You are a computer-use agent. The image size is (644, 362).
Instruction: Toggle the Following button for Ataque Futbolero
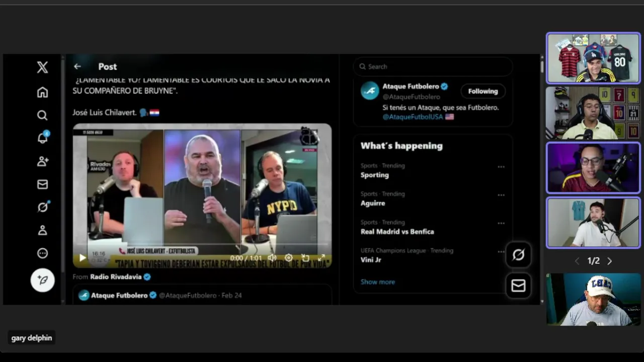coord(483,91)
